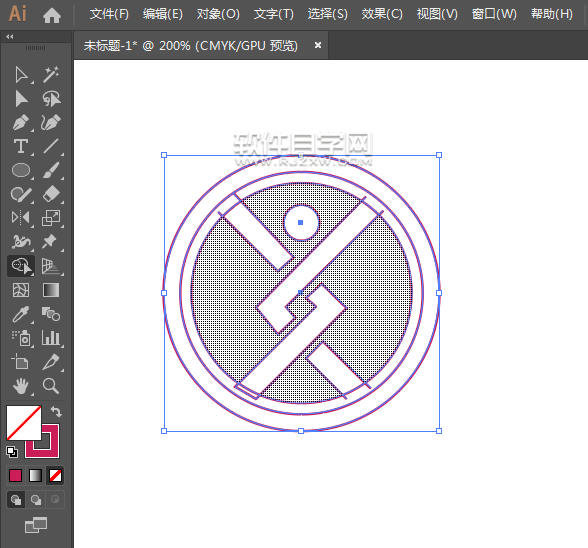Click the small circle center point
The height and width of the screenshot is (548, 588).
300,222
